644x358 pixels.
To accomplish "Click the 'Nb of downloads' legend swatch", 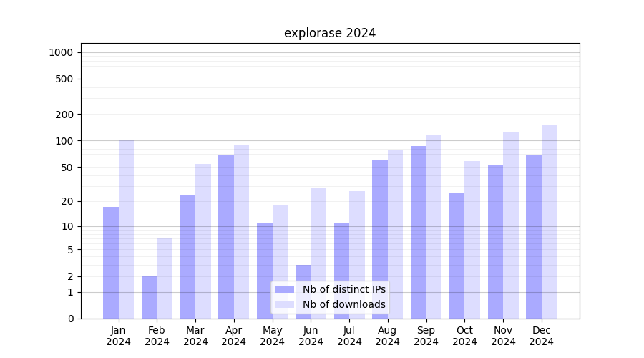I will coord(284,304).
